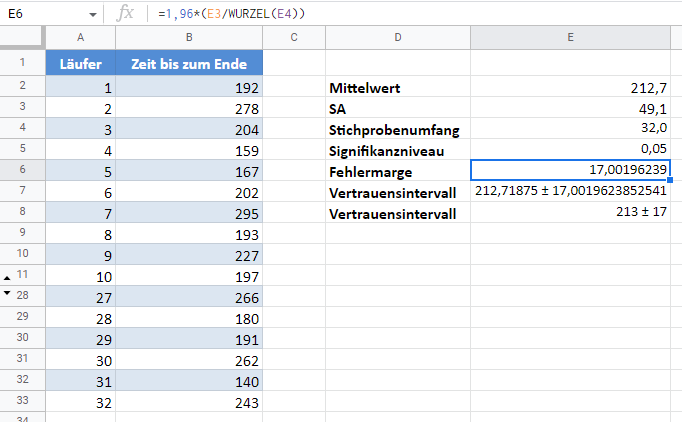Select row 10 header

pyautogui.click(x=22, y=254)
